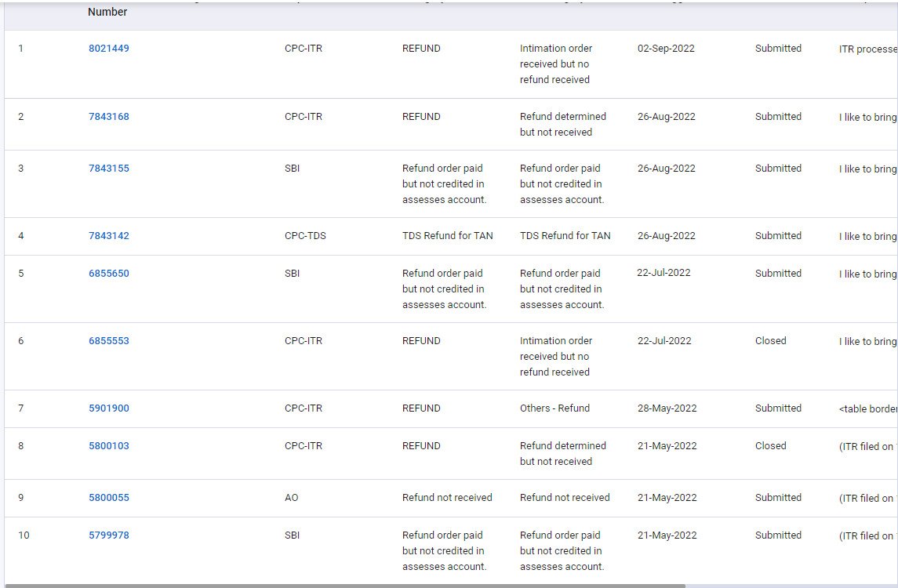Select the AO grievance 5800055

tap(107, 497)
